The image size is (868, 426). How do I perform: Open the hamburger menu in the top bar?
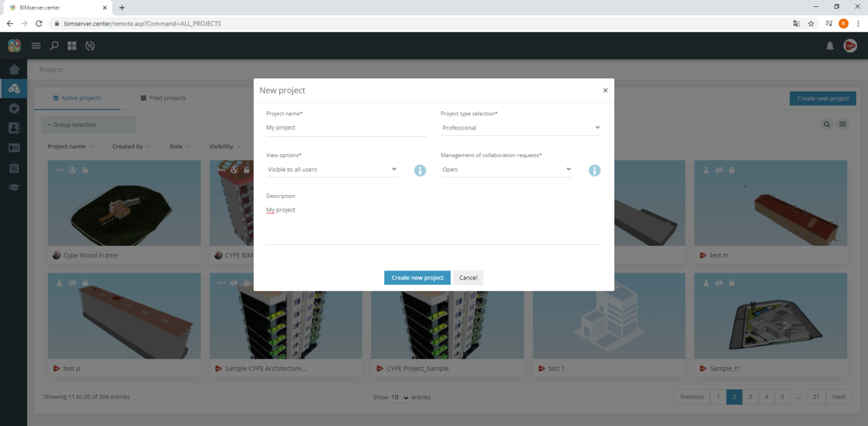click(x=36, y=46)
